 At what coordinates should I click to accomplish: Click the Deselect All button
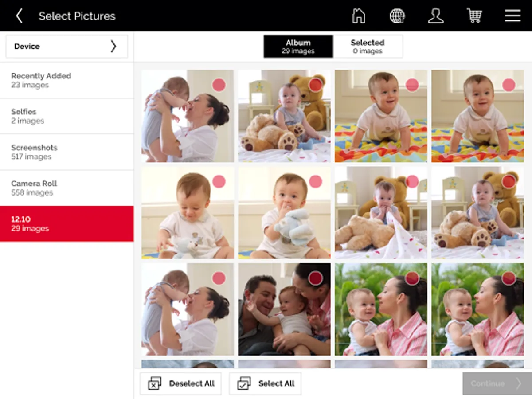(180, 383)
